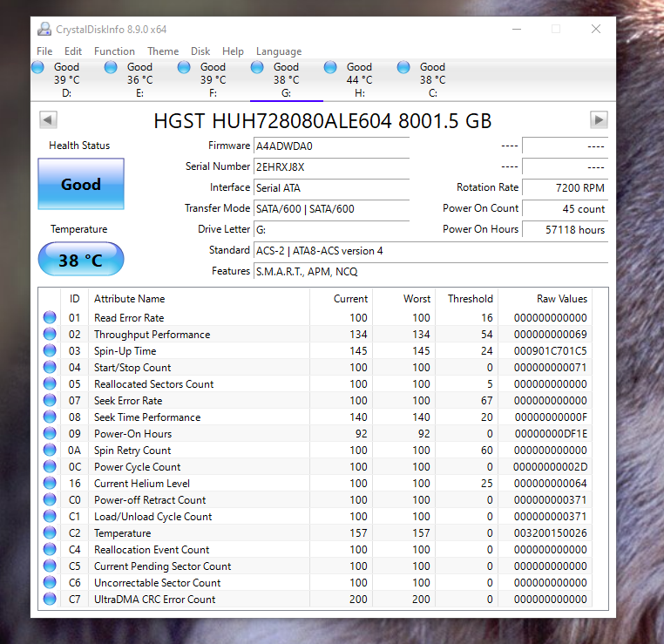Select the Power-On Hours raw value 00000000DF1E
This screenshot has width=664, height=644.
pos(551,434)
